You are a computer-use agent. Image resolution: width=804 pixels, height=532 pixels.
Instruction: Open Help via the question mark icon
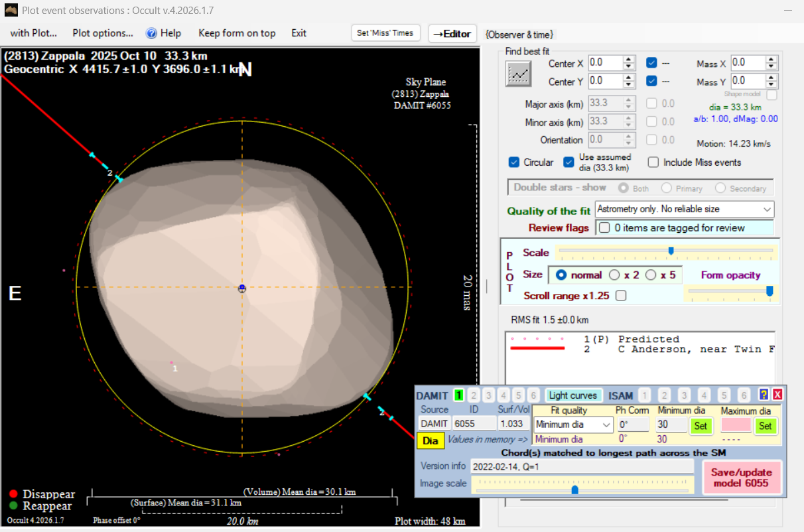point(151,33)
